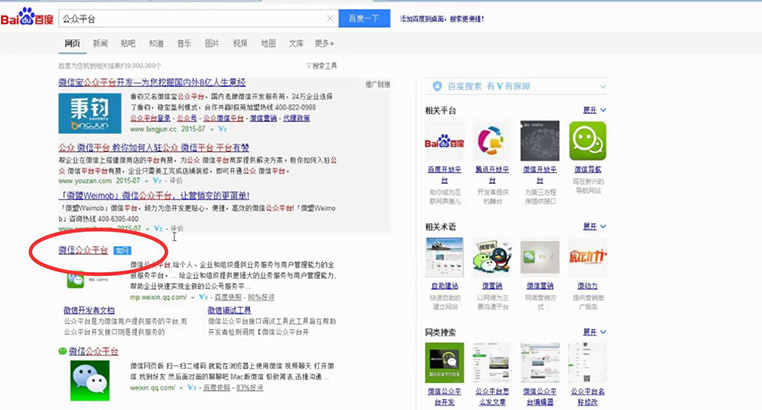Click the 自助建站 thumbnail
The height and width of the screenshot is (410, 762).
pyautogui.click(x=444, y=257)
